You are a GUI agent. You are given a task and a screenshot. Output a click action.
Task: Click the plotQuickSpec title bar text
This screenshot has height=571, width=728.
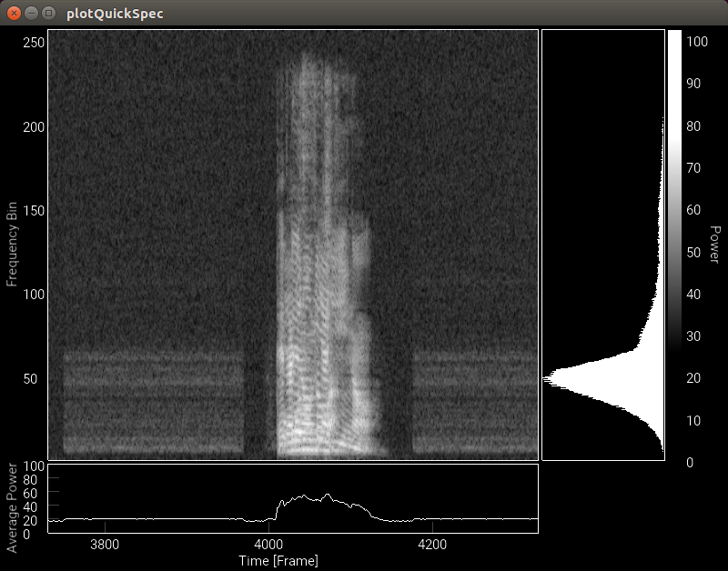(x=116, y=15)
